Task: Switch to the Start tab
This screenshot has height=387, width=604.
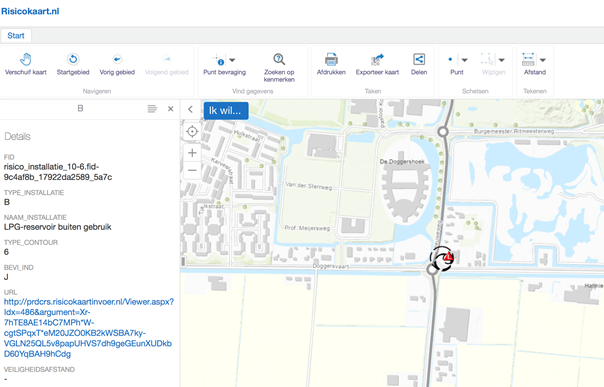Action: (x=16, y=36)
